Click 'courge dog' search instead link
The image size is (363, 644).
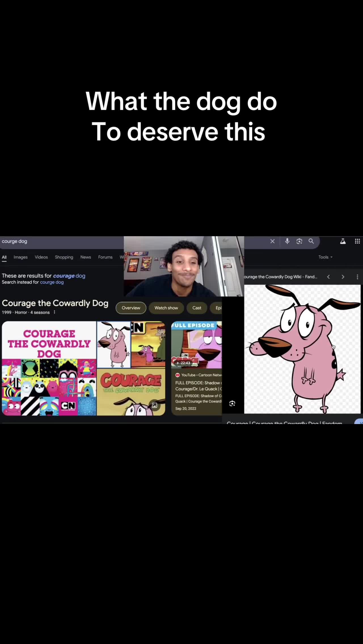[52, 282]
